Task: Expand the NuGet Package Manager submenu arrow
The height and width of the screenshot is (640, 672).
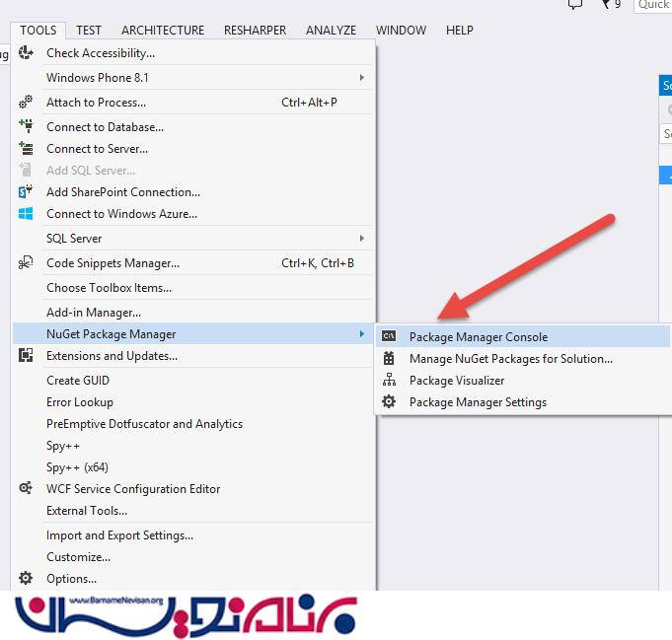Action: tap(362, 333)
